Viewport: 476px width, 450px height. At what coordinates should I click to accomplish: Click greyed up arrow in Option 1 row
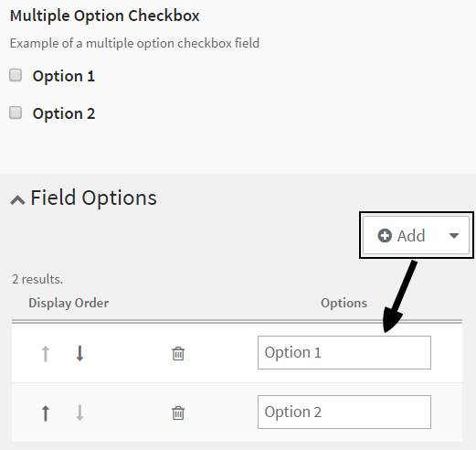click(x=46, y=354)
